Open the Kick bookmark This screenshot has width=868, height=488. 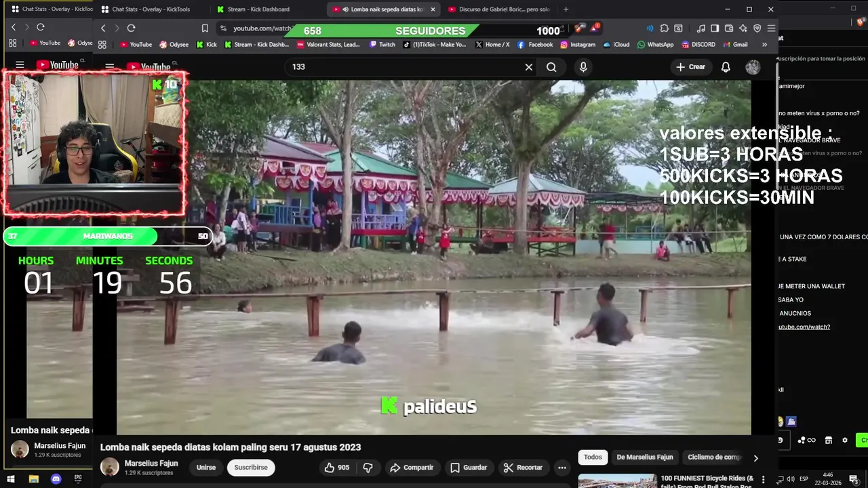206,45
